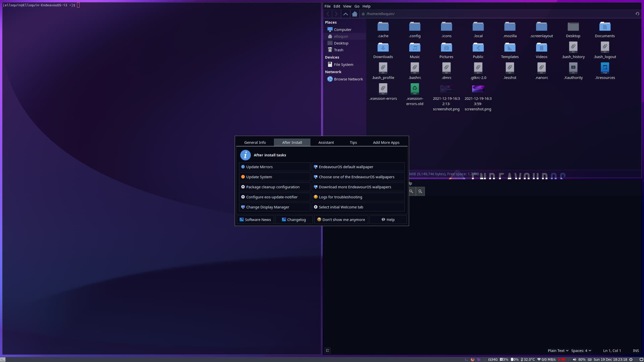
Task: Open the Music folder
Action: 415,51
